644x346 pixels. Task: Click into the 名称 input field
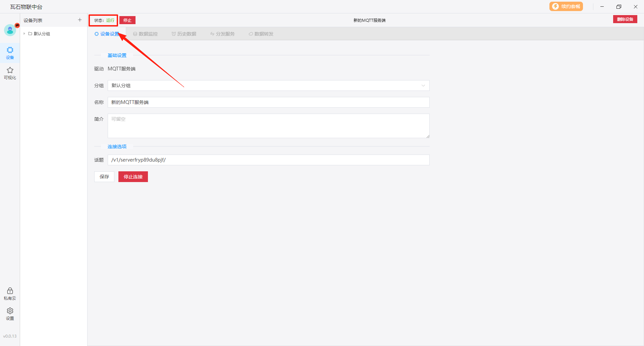pos(268,102)
